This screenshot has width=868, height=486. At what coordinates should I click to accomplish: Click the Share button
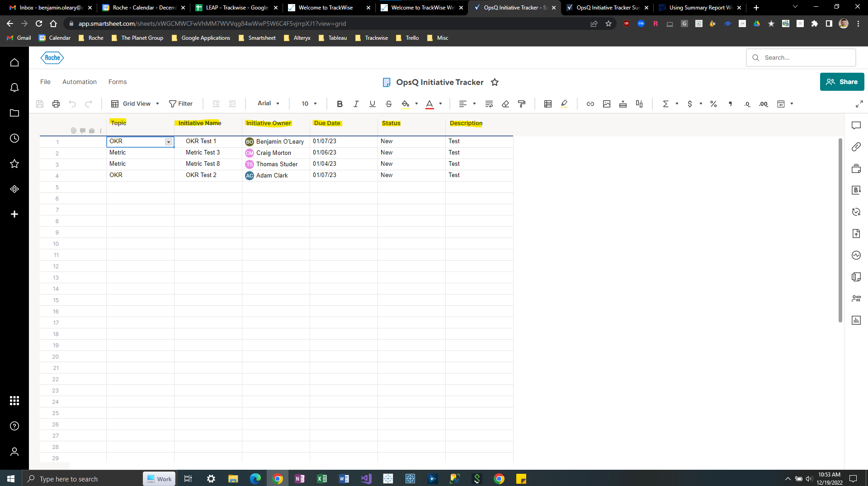[842, 82]
